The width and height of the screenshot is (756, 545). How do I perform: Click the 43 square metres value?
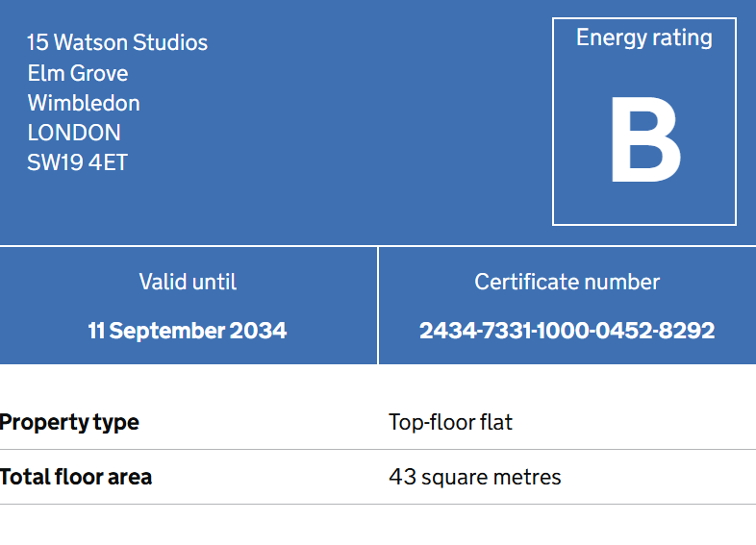(x=475, y=478)
